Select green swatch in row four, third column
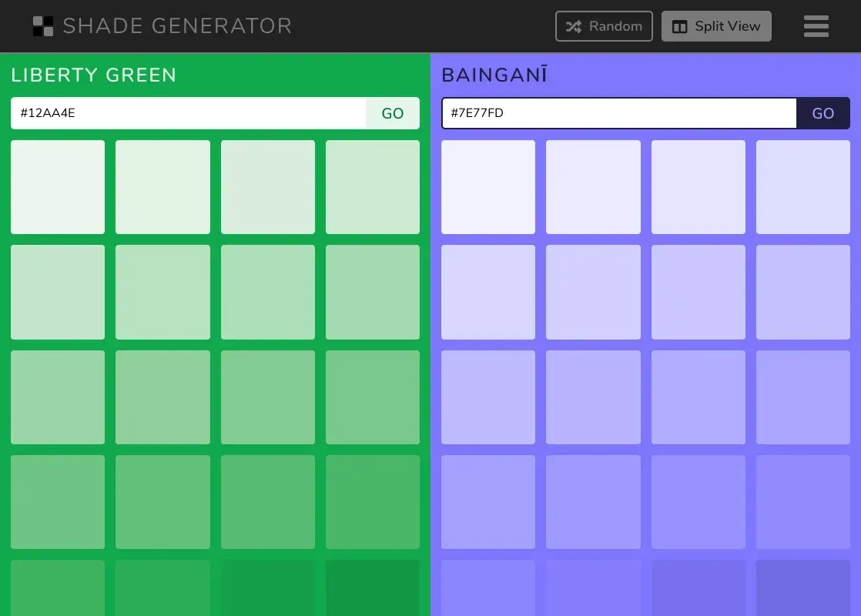The width and height of the screenshot is (861, 616). click(x=268, y=502)
